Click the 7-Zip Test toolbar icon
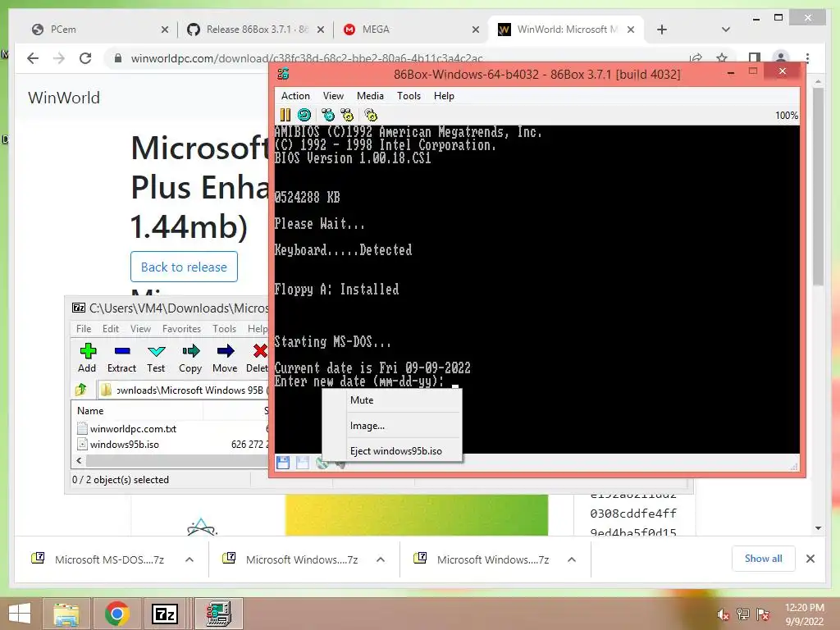This screenshot has width=840, height=630. (156, 358)
